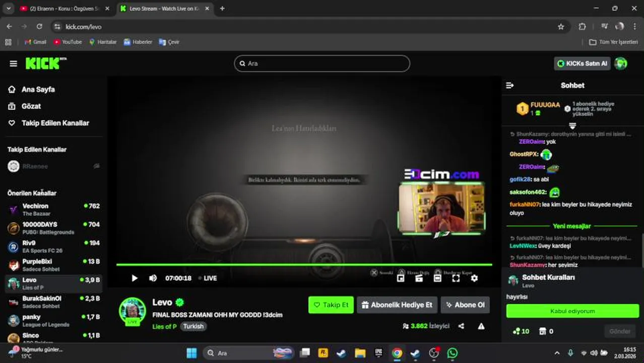Open the BurakSakinOl recommended channel

coord(53,301)
